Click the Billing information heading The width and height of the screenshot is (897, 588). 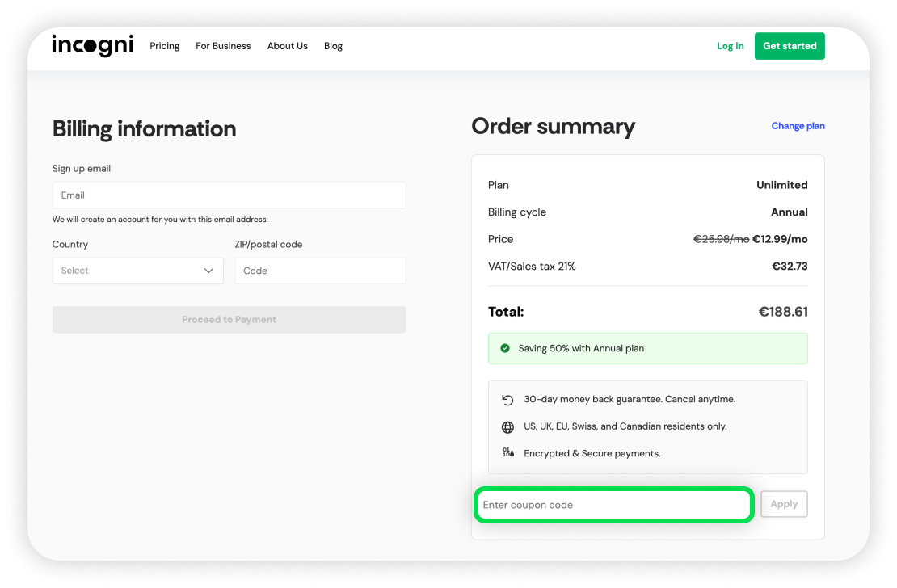pos(144,128)
